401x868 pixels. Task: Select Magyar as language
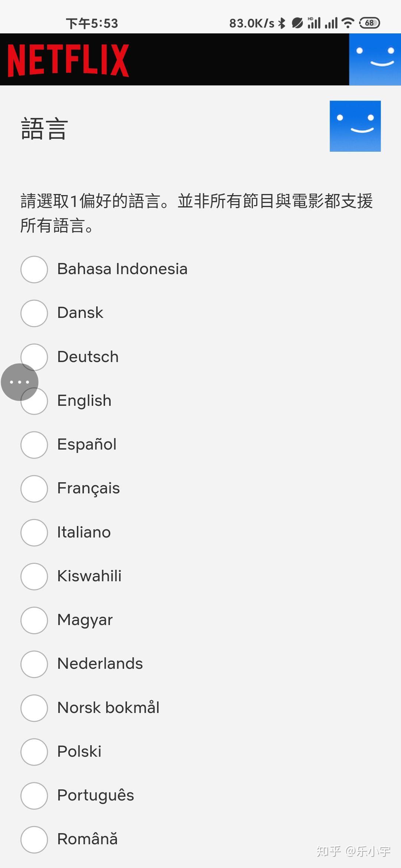[x=34, y=620]
